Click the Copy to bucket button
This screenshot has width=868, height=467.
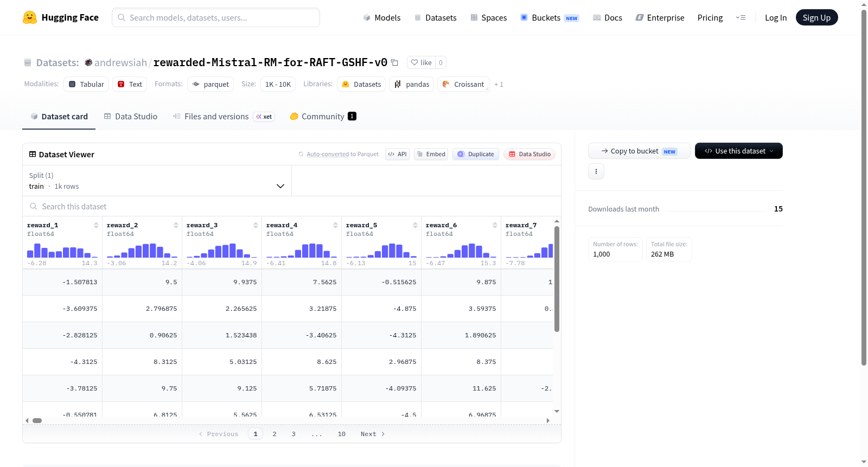pyautogui.click(x=639, y=151)
